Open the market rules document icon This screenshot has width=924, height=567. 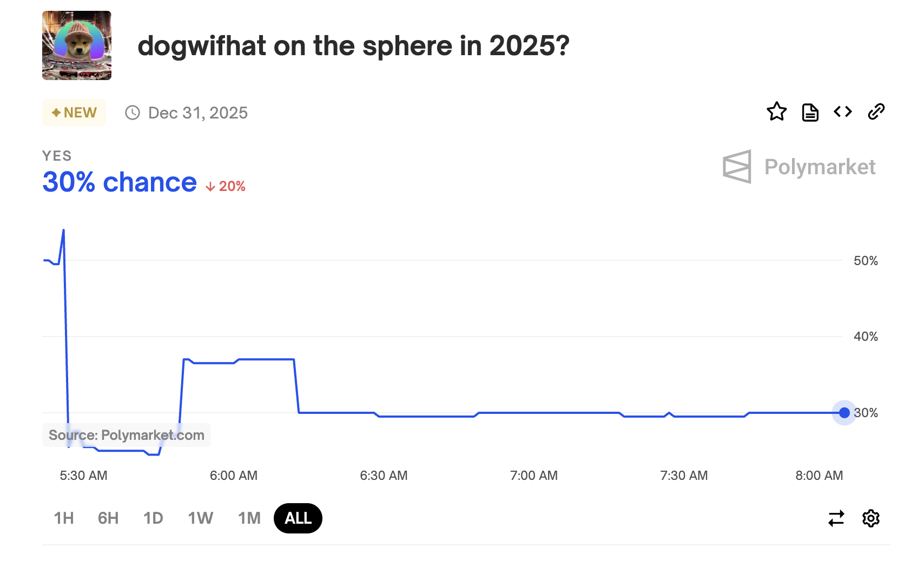[810, 112]
